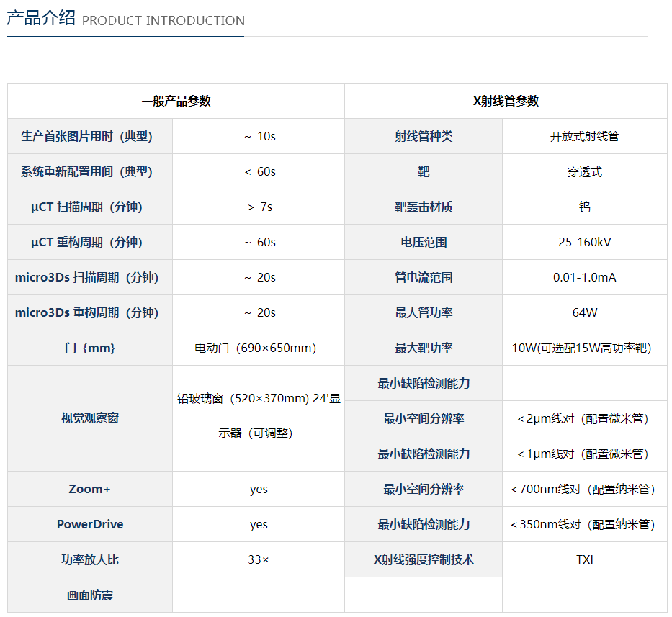Select the X射线管参数 column header
This screenshot has height=617, width=672.
[x=506, y=102]
